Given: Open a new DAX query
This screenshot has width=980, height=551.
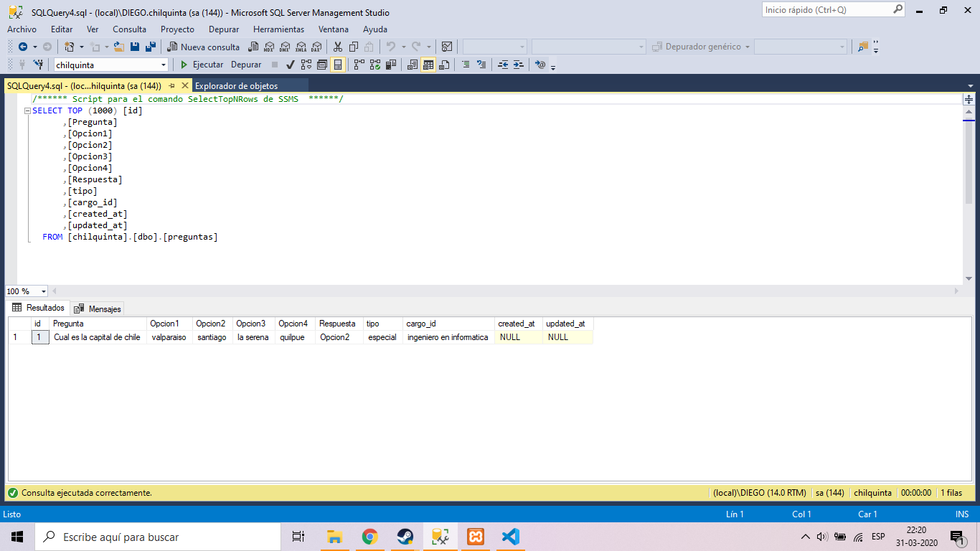Looking at the screenshot, I should pyautogui.click(x=316, y=47).
